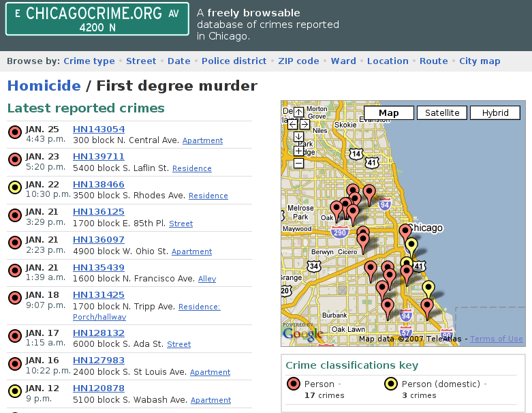This screenshot has height=413, width=532.
Task: Open crime report HN139711
Action: [99, 157]
